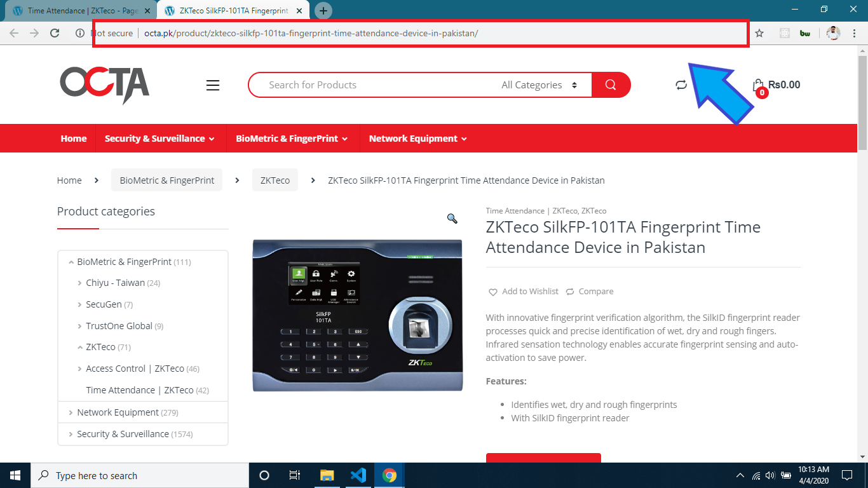Click the green bw extension icon
The width and height of the screenshot is (868, 488).
805,33
